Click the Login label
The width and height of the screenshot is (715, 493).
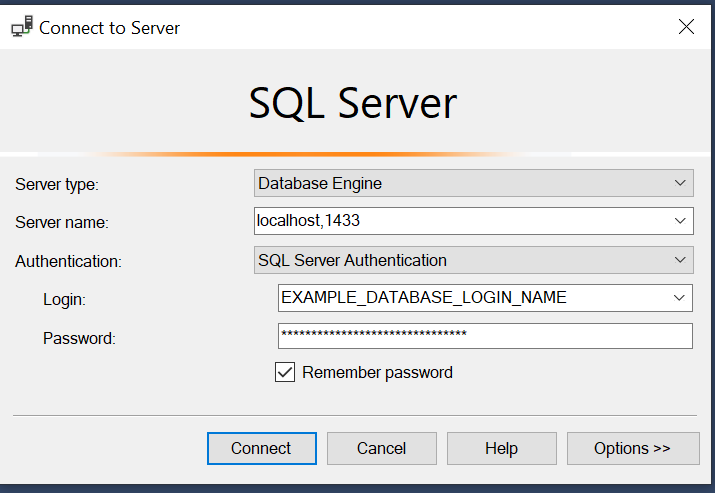pyautogui.click(x=64, y=300)
